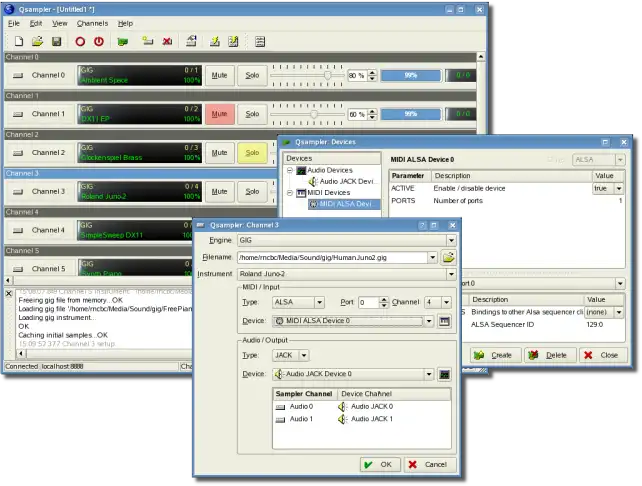Create a new sampler session
This screenshot has width=642, height=486.
[x=19, y=41]
